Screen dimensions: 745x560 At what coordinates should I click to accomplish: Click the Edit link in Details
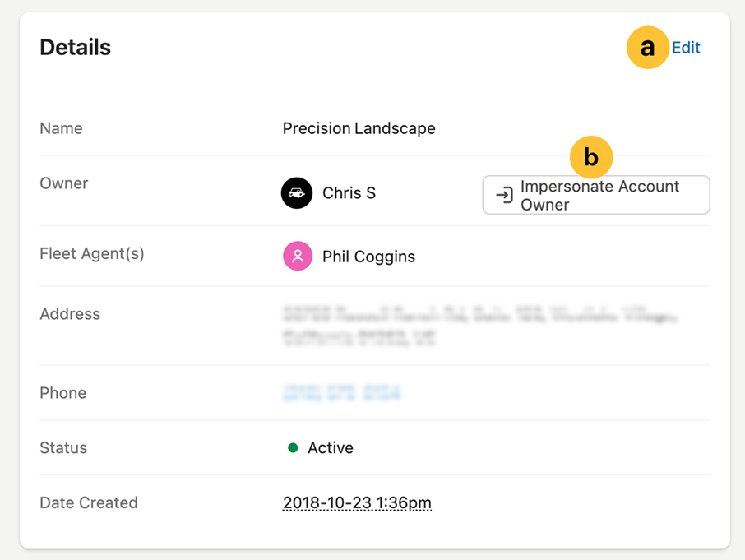click(x=686, y=48)
